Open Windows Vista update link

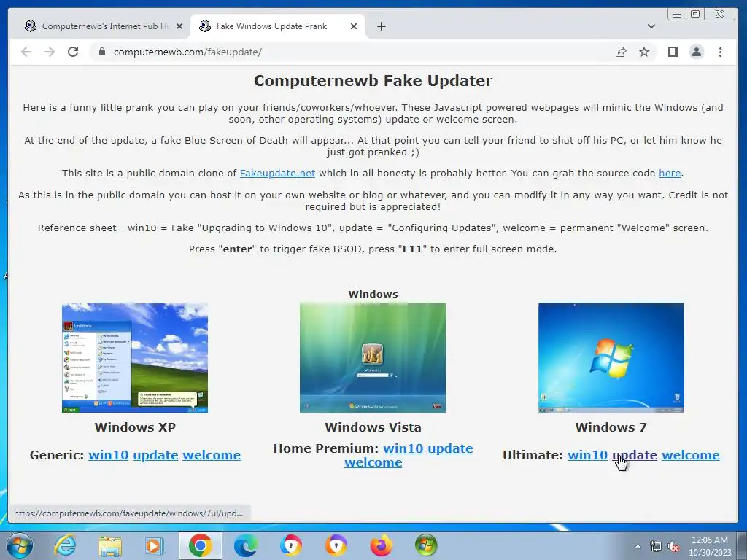pyautogui.click(x=450, y=448)
